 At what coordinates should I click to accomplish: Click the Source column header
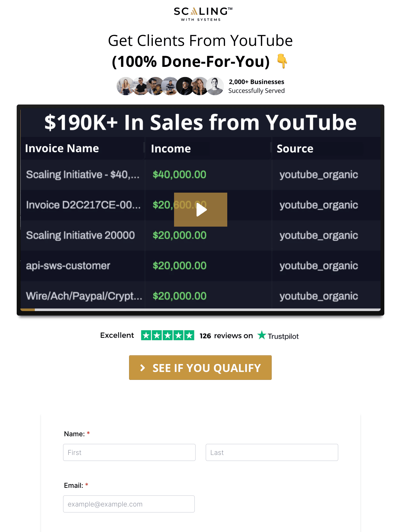pos(295,149)
